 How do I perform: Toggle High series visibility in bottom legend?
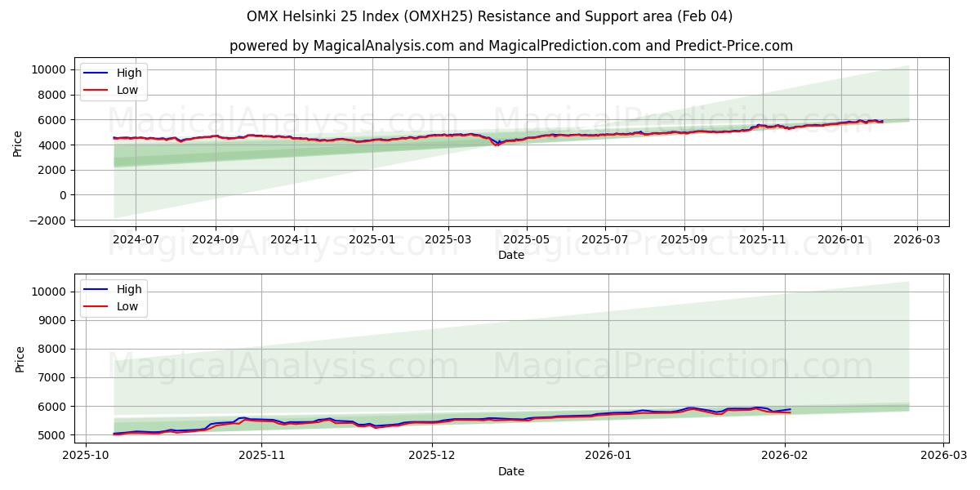pyautogui.click(x=127, y=288)
